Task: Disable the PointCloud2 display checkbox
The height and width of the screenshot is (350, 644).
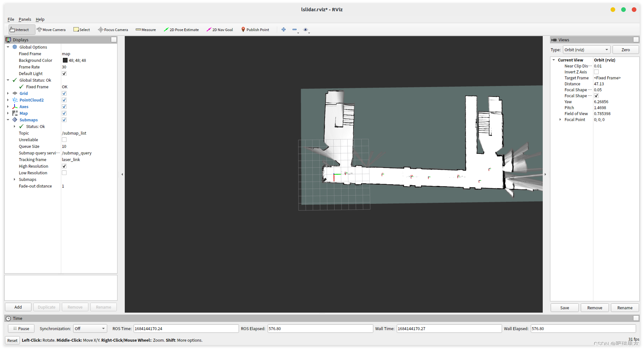Action: 64,100
